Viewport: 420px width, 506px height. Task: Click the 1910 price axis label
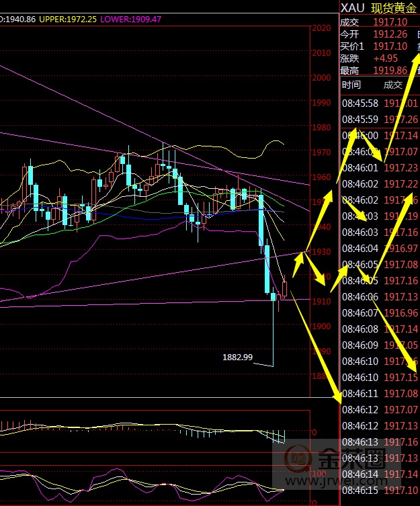point(322,301)
